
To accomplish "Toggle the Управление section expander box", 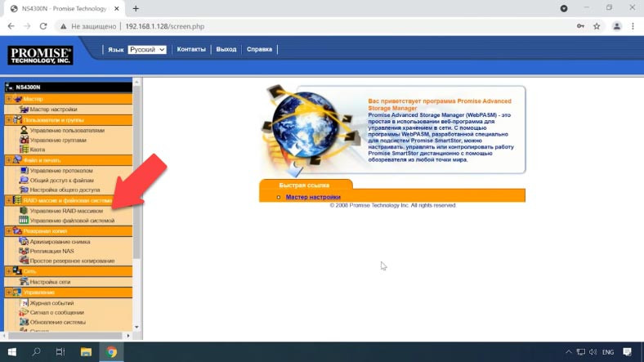I will (9, 293).
